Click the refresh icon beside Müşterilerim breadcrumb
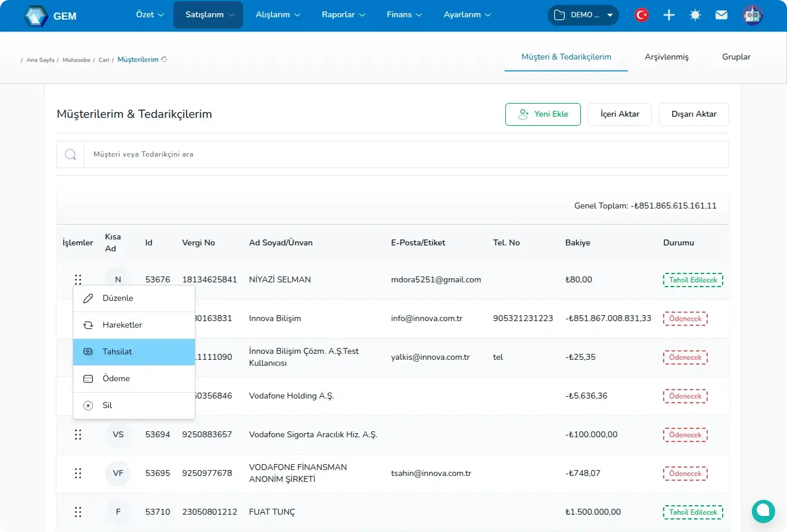The height and width of the screenshot is (532, 787). pos(164,60)
